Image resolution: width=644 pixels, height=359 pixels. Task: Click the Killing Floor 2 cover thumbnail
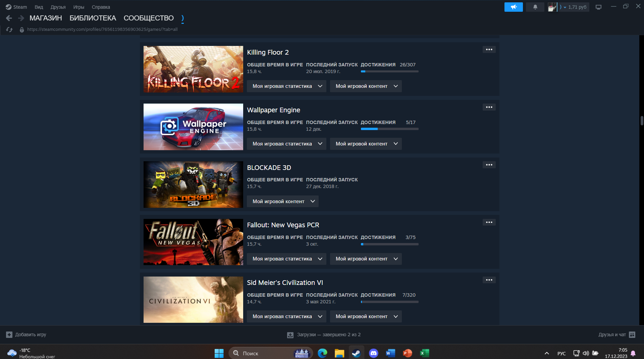193,69
